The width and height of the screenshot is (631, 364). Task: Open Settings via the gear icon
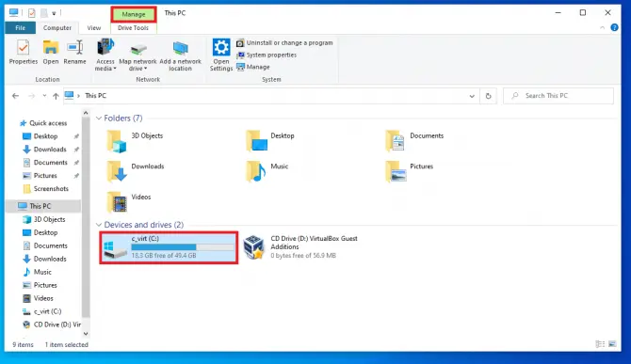point(221,55)
